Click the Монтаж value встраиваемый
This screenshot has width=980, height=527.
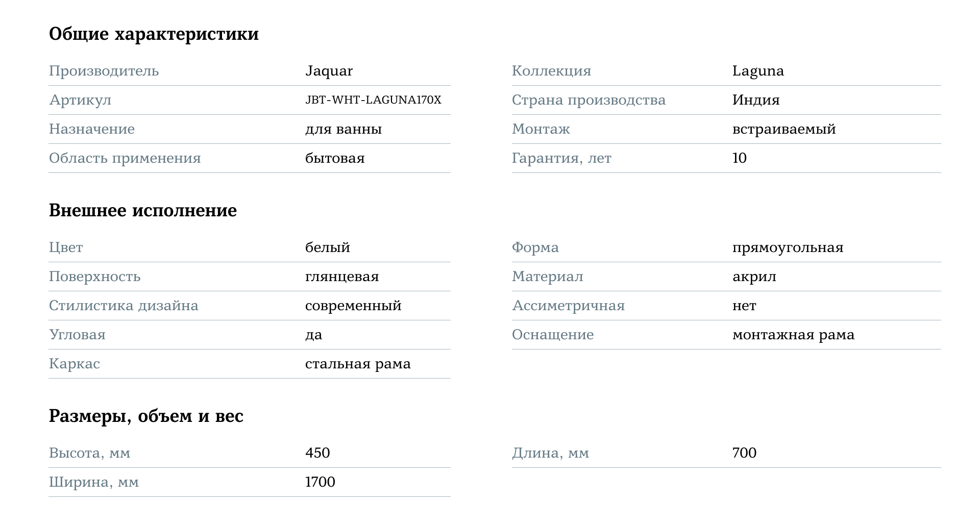coord(784,129)
